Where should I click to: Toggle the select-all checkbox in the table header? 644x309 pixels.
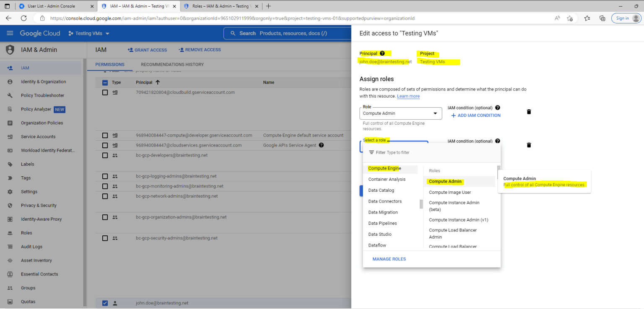coord(104,82)
